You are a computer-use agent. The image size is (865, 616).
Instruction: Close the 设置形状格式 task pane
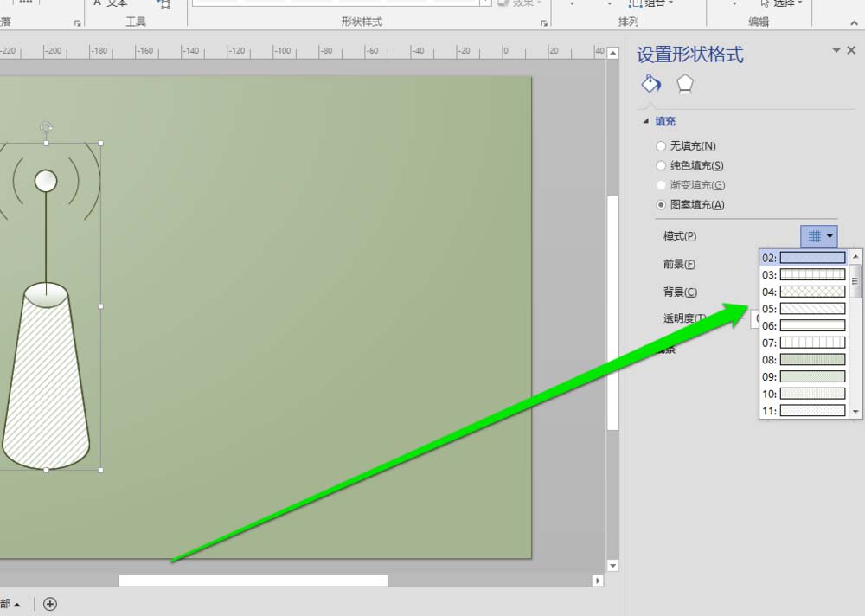(851, 50)
